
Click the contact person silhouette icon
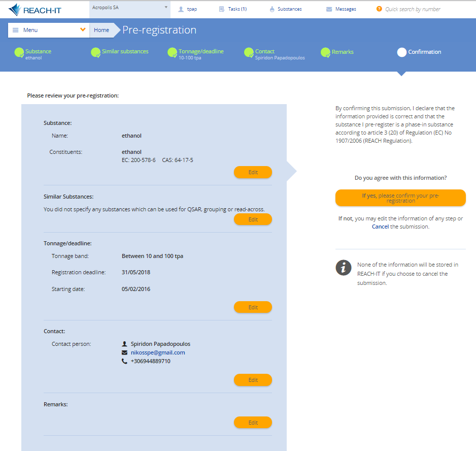(x=124, y=344)
